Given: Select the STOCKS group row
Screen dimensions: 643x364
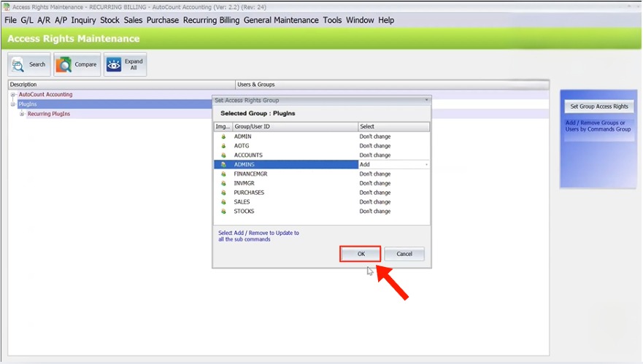Looking at the screenshot, I should (x=322, y=212).
